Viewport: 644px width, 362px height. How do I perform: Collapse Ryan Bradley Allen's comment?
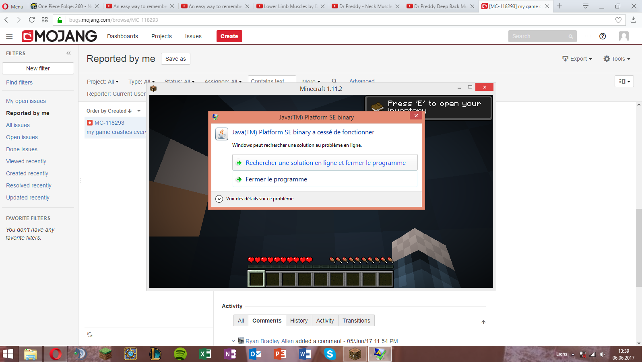(233, 341)
